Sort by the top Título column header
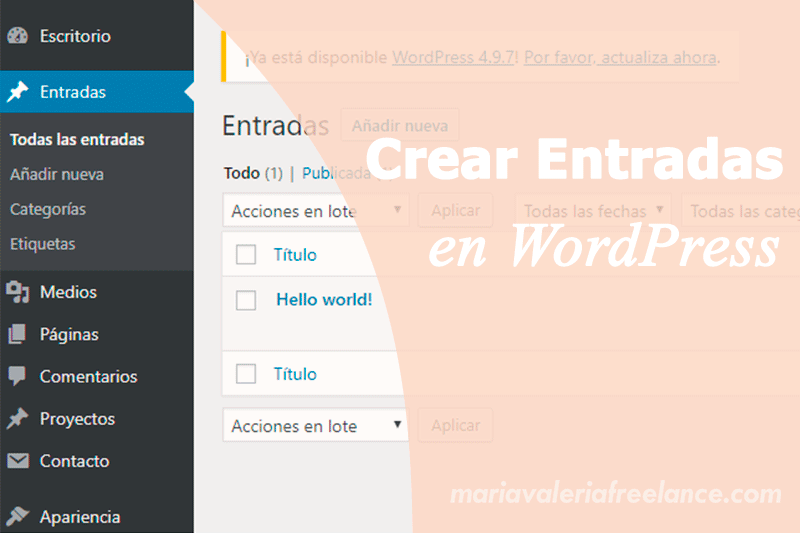Viewport: 800px width, 533px height. (x=295, y=254)
